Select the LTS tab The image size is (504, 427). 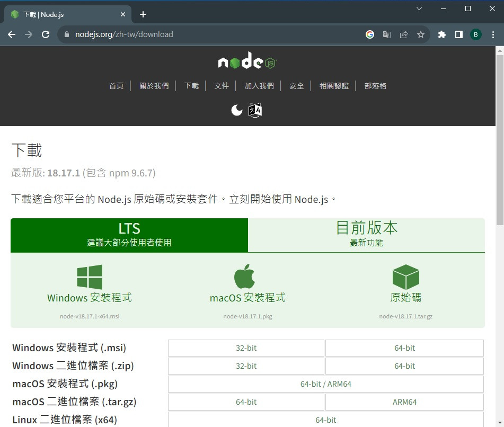(129, 235)
